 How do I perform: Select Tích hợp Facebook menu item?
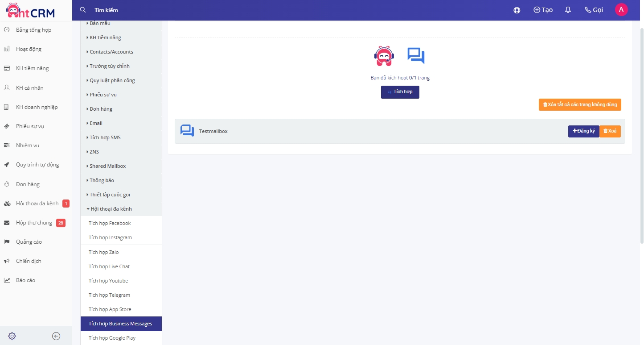point(110,223)
